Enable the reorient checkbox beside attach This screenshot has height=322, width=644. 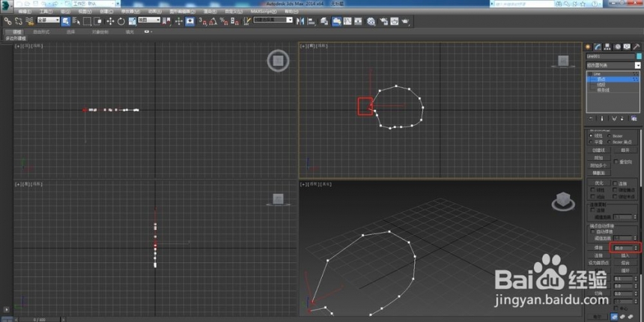tap(616, 162)
